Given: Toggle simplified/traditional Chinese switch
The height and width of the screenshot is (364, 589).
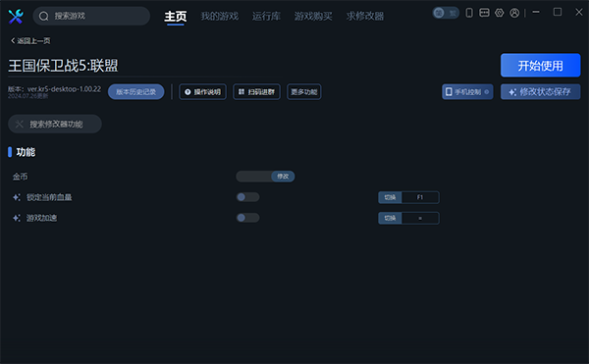Looking at the screenshot, I should (x=446, y=13).
